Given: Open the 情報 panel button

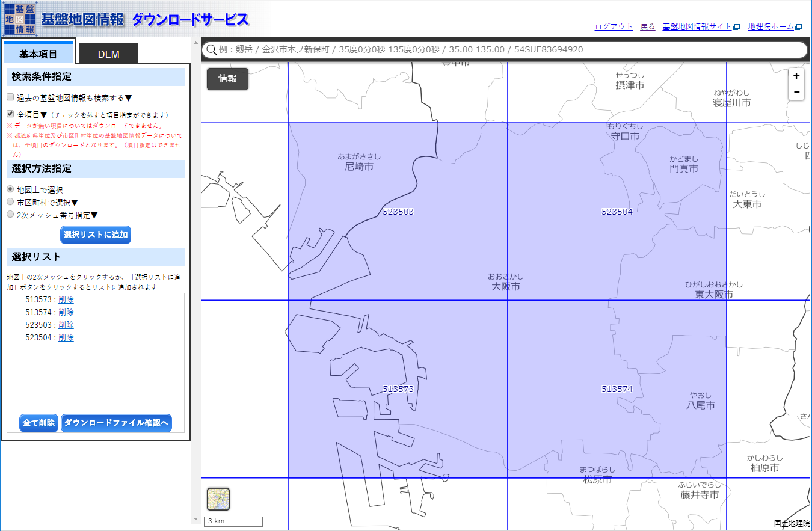Looking at the screenshot, I should coord(227,79).
